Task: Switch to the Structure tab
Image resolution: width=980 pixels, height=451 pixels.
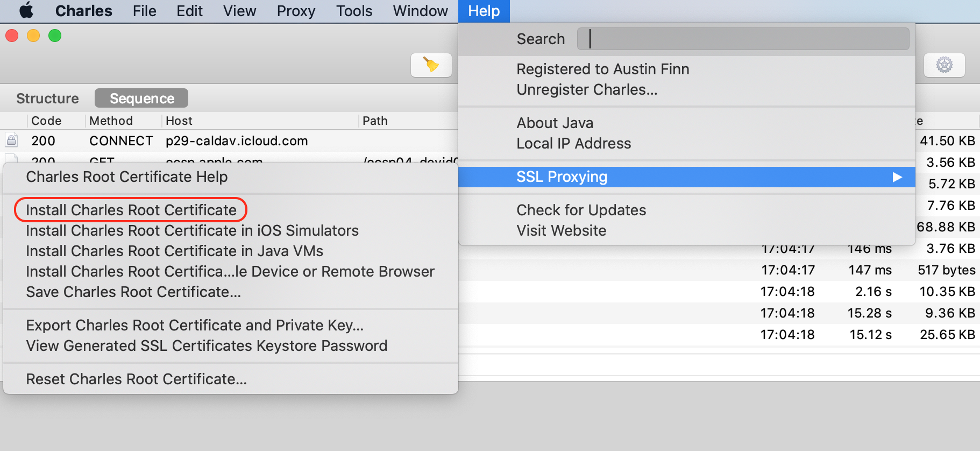Action: [x=47, y=98]
